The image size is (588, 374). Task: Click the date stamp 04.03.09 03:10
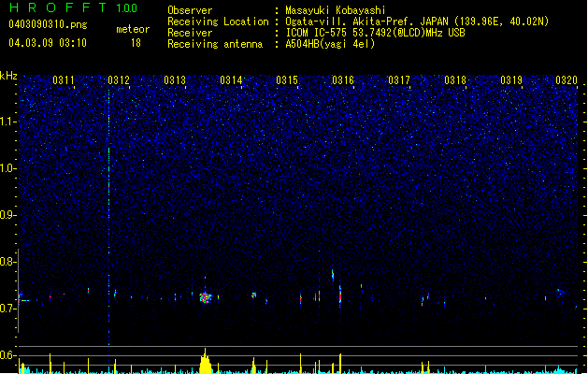click(x=48, y=43)
